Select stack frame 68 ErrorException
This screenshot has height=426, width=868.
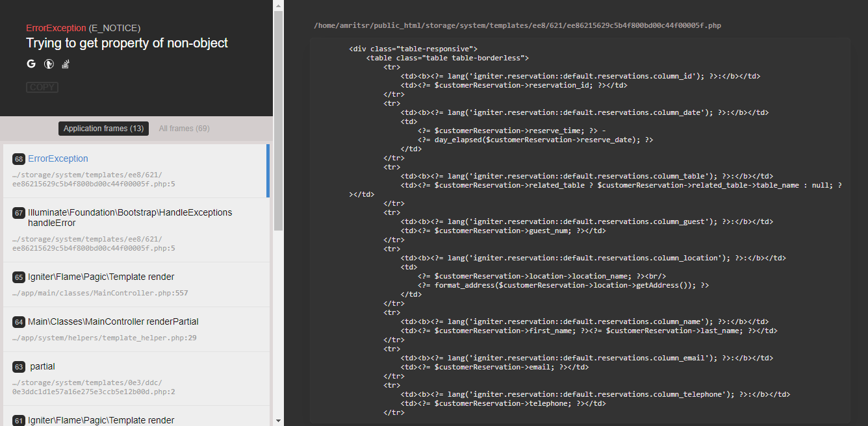(x=58, y=158)
